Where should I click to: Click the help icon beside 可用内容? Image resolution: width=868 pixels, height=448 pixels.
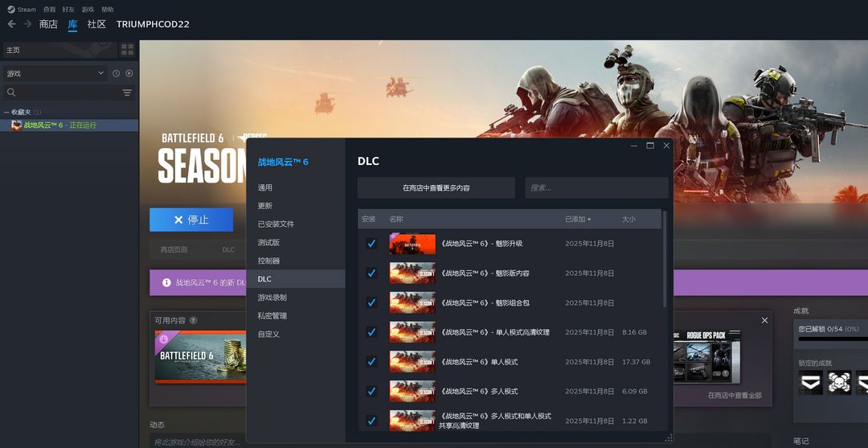193,320
